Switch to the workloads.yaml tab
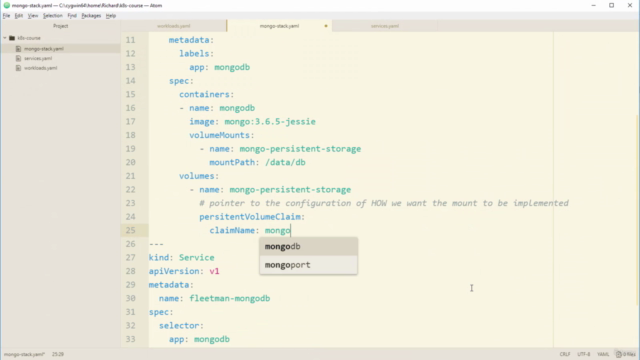The width and height of the screenshot is (640, 360). [173, 26]
